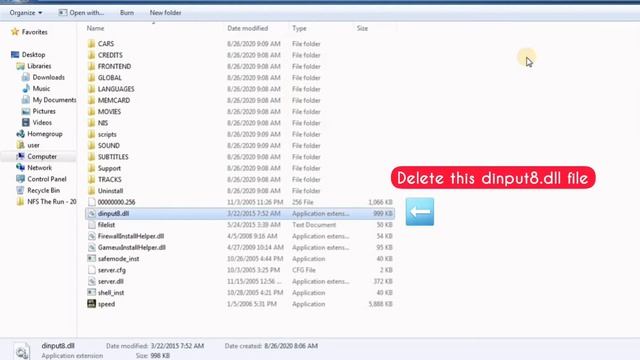This screenshot has width=640, height=360.
Task: Select GameuxInstallHelper.dll file
Action: pos(131,247)
